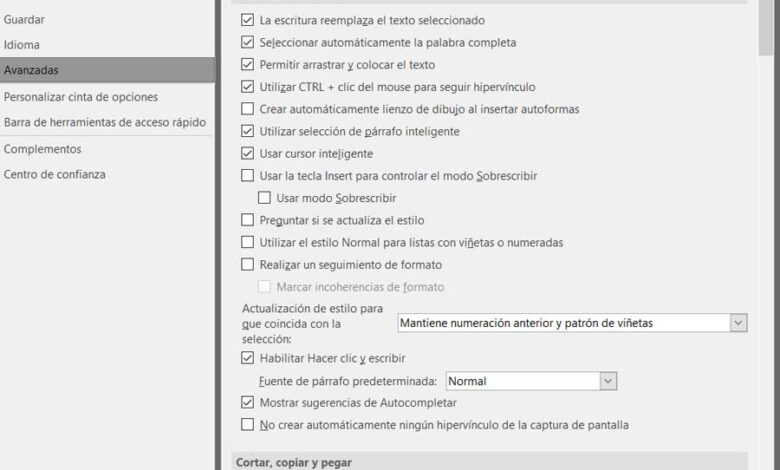The image size is (780, 470).
Task: Select Idioma in the sidebar
Action: tap(22, 45)
